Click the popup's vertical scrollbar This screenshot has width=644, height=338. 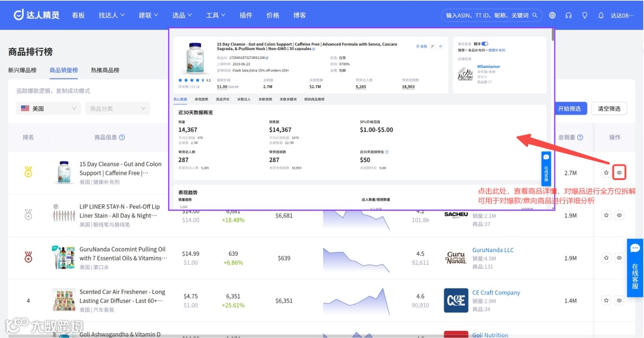(x=553, y=35)
